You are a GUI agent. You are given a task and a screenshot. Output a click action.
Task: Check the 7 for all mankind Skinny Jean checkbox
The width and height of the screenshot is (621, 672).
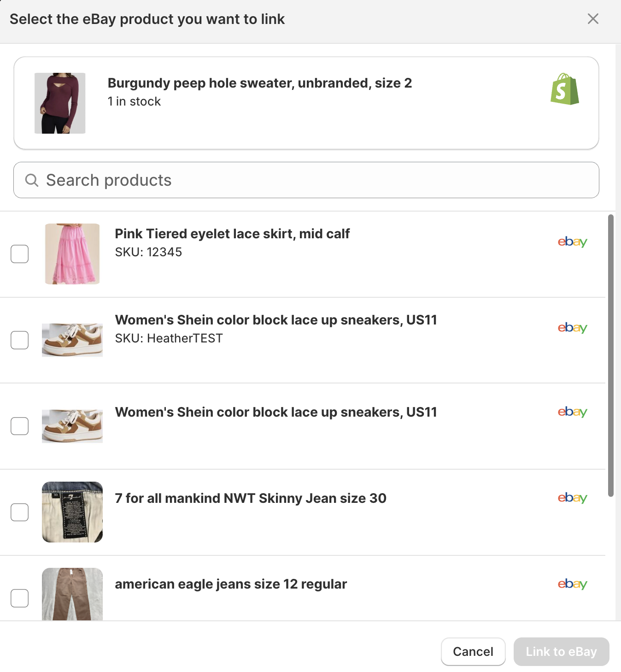click(x=19, y=512)
